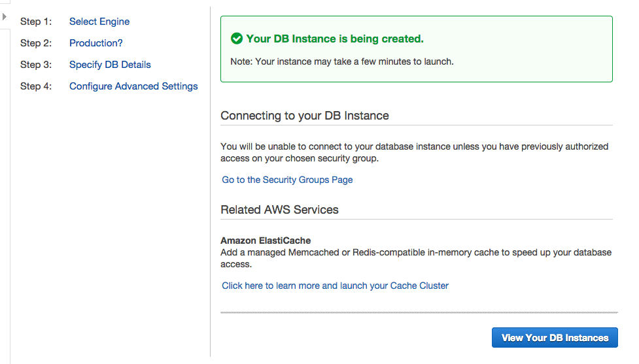639x364 pixels.
Task: Open the Select Engine step
Action: click(99, 22)
